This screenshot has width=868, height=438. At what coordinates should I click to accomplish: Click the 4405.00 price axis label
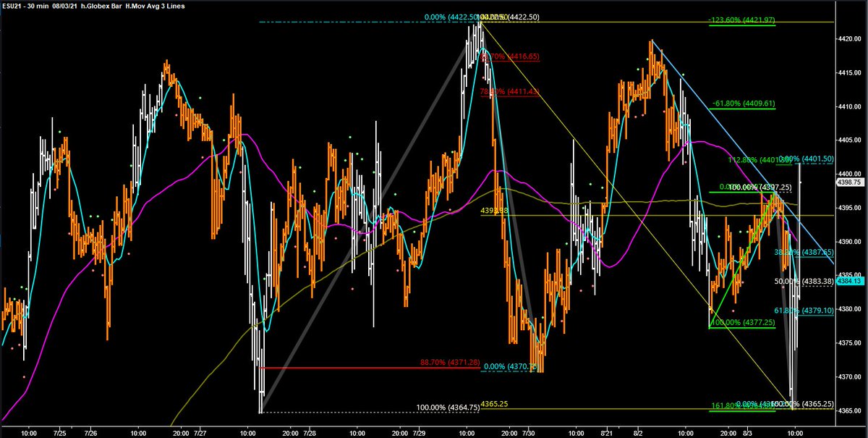click(x=851, y=140)
